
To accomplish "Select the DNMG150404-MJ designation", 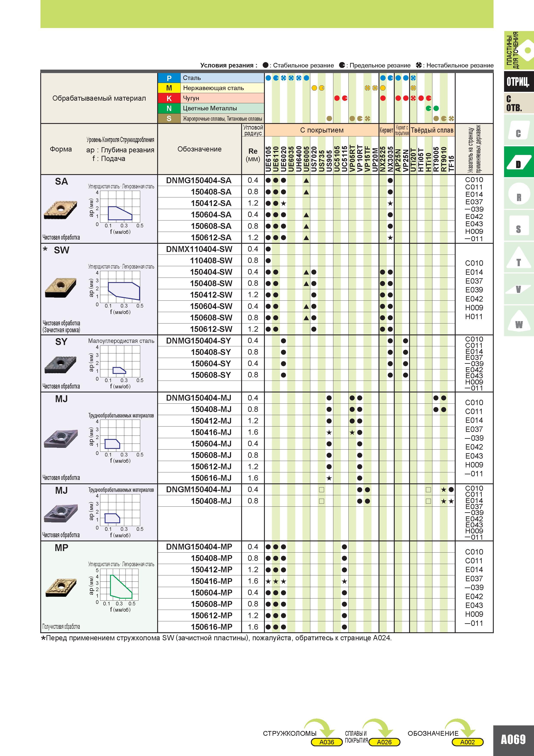I will pyautogui.click(x=199, y=398).
